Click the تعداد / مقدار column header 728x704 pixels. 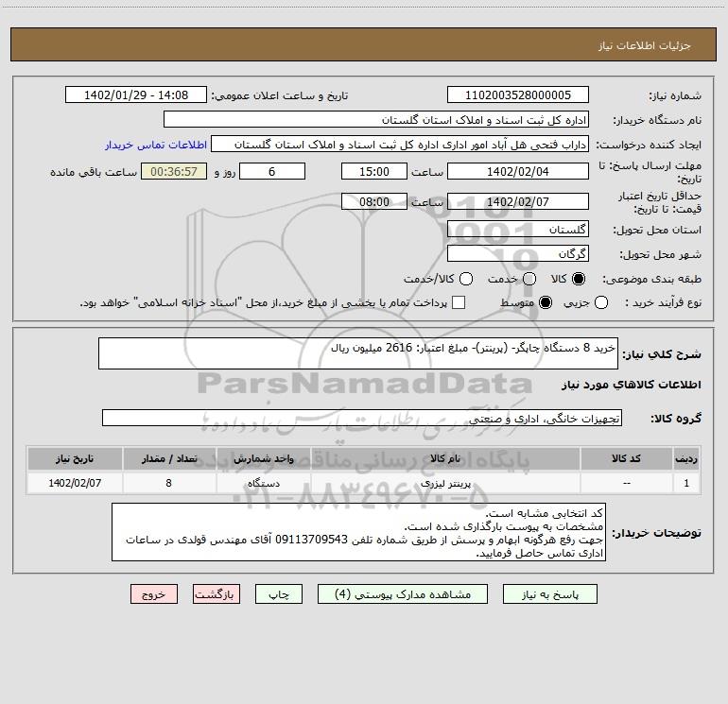pos(169,458)
